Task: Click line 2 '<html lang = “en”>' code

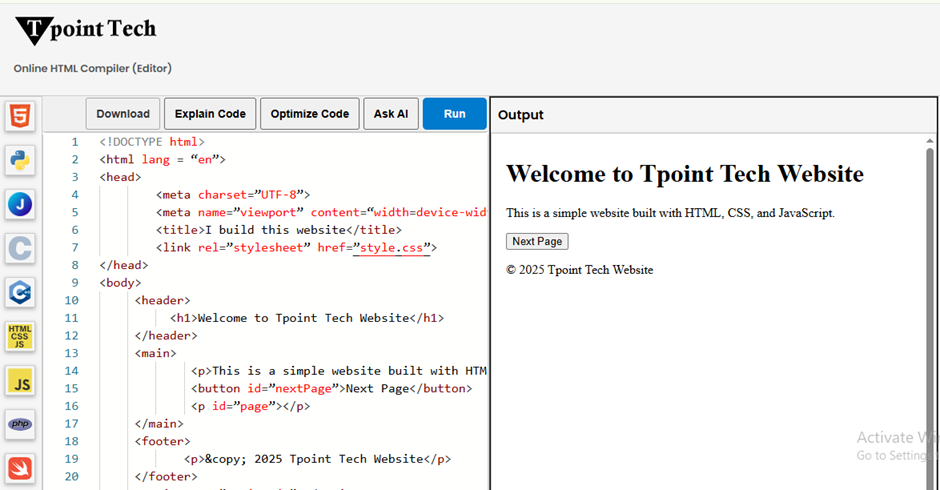Action: tap(162, 160)
